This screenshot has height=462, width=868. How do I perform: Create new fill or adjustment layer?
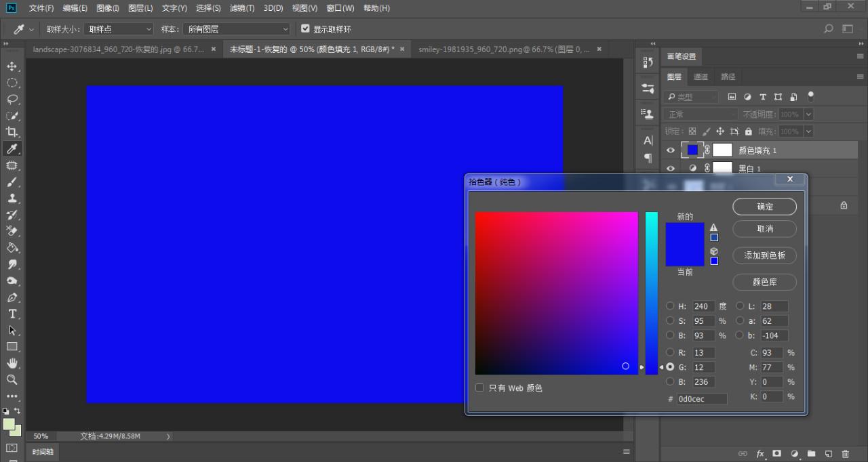pos(794,453)
